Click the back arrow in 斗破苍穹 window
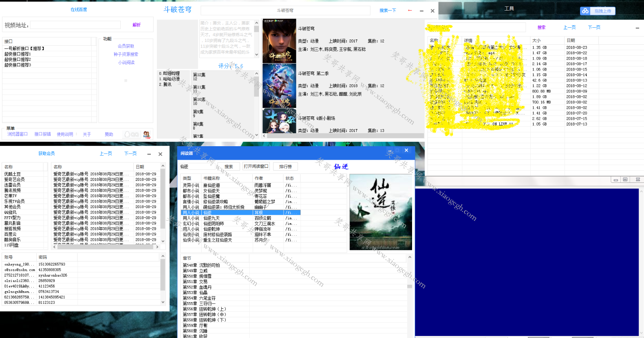 pyautogui.click(x=410, y=11)
